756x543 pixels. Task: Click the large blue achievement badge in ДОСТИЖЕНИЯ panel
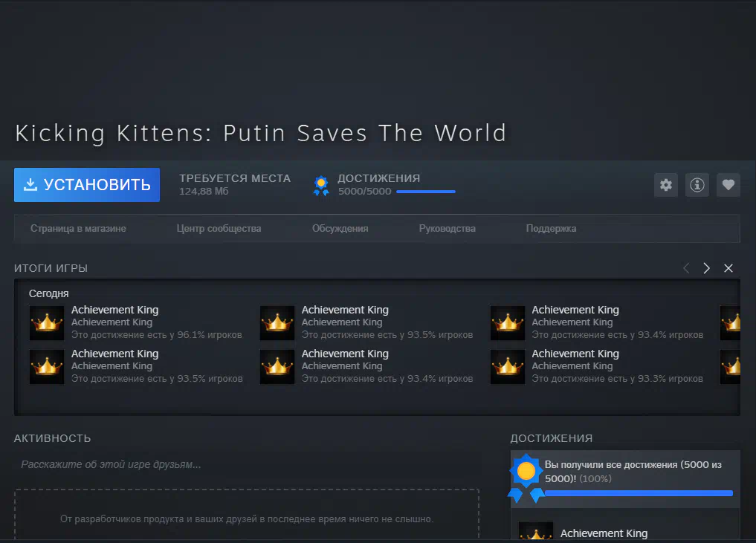coord(526,478)
